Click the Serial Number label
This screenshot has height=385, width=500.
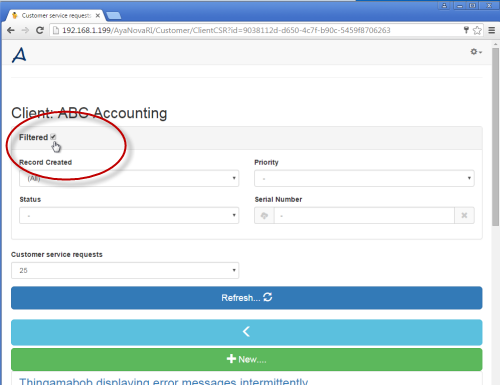pyautogui.click(x=278, y=199)
